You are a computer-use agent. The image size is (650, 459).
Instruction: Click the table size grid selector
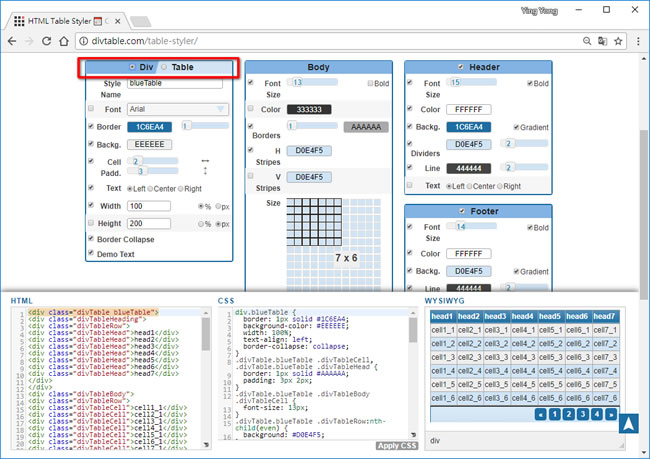[x=334, y=245]
